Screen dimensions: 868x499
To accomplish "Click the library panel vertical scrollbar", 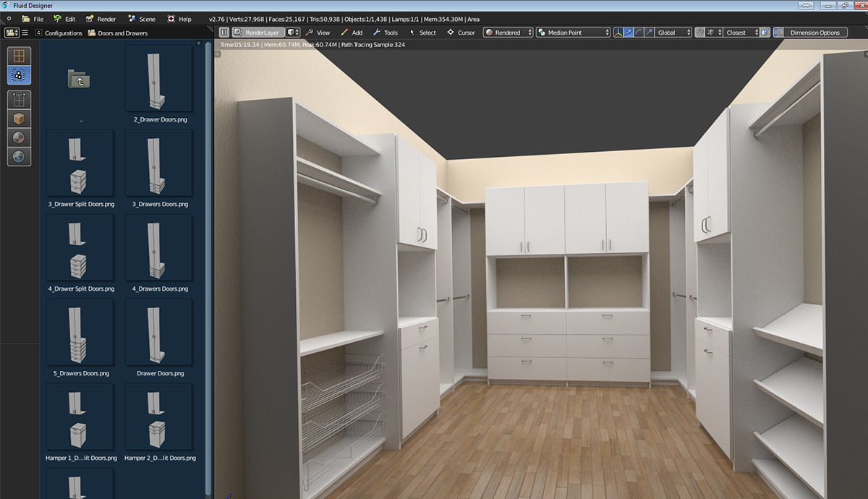I will pyautogui.click(x=209, y=269).
